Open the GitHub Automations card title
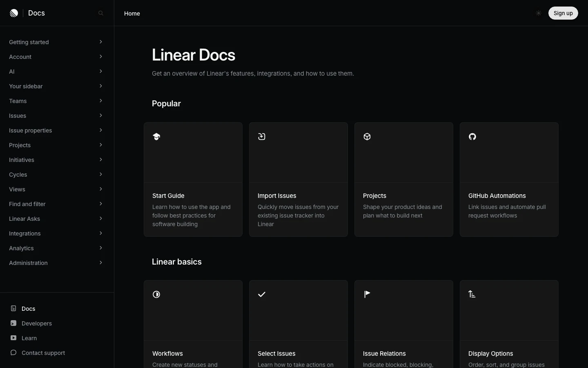The height and width of the screenshot is (368, 588). click(497, 196)
